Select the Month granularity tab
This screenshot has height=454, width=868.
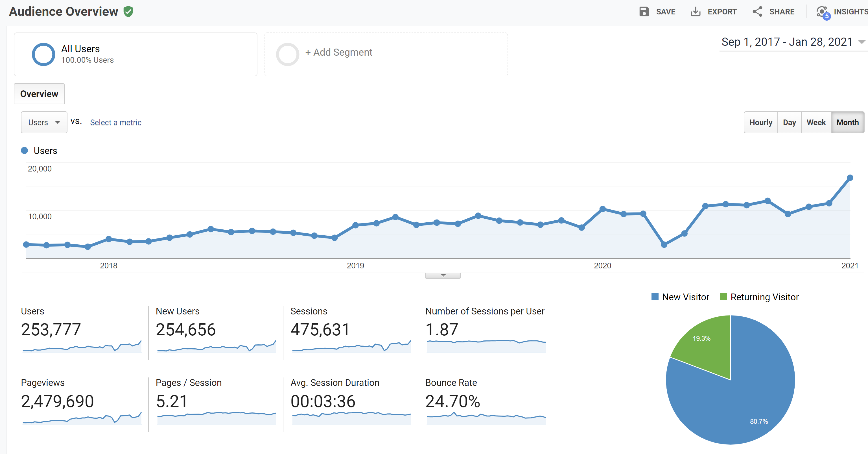tap(848, 122)
